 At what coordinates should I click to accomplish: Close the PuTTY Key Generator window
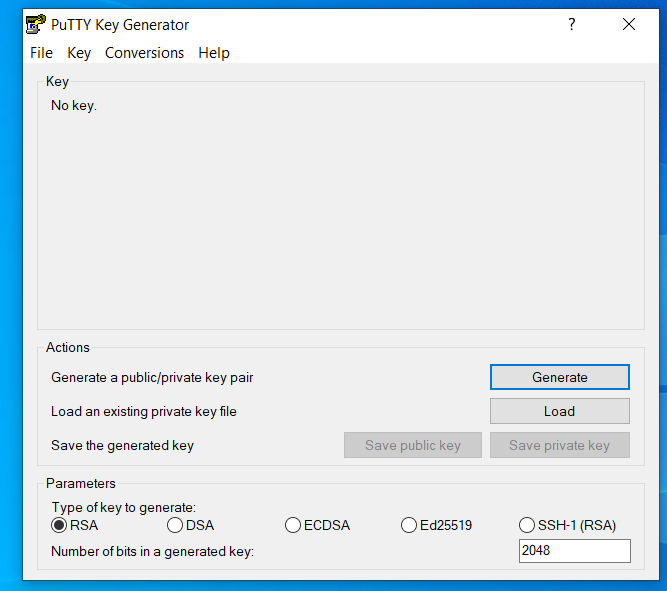[x=629, y=24]
